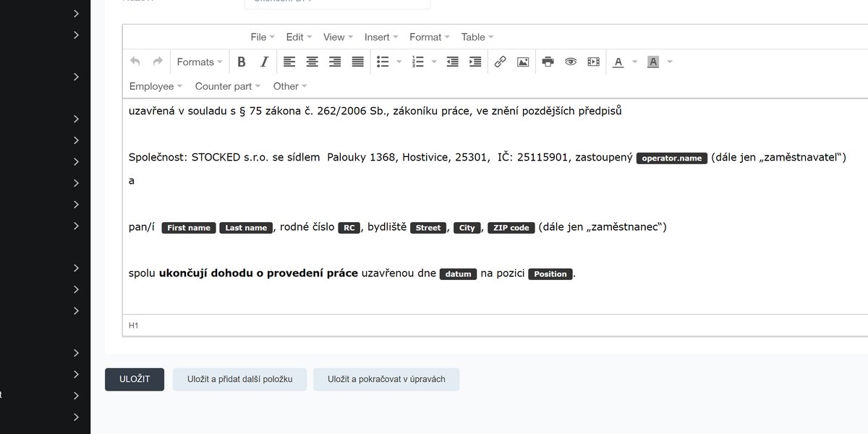Center align the paragraph
The width and height of the screenshot is (868, 434).
312,62
